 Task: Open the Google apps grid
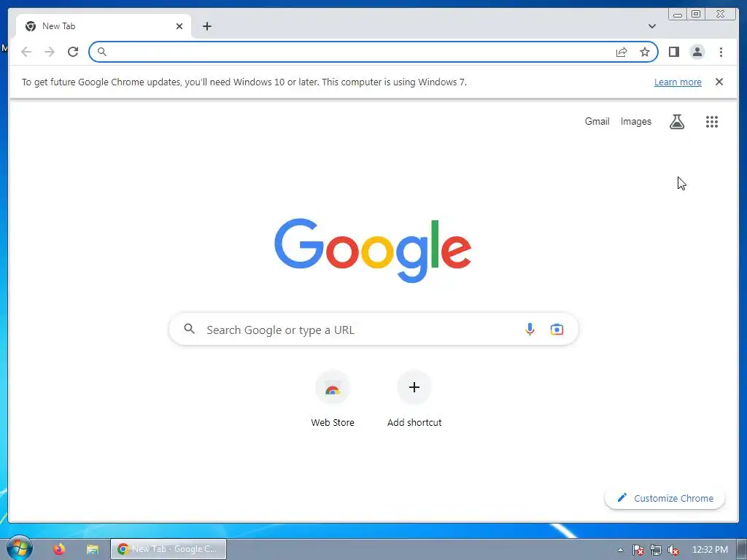pyautogui.click(x=712, y=122)
